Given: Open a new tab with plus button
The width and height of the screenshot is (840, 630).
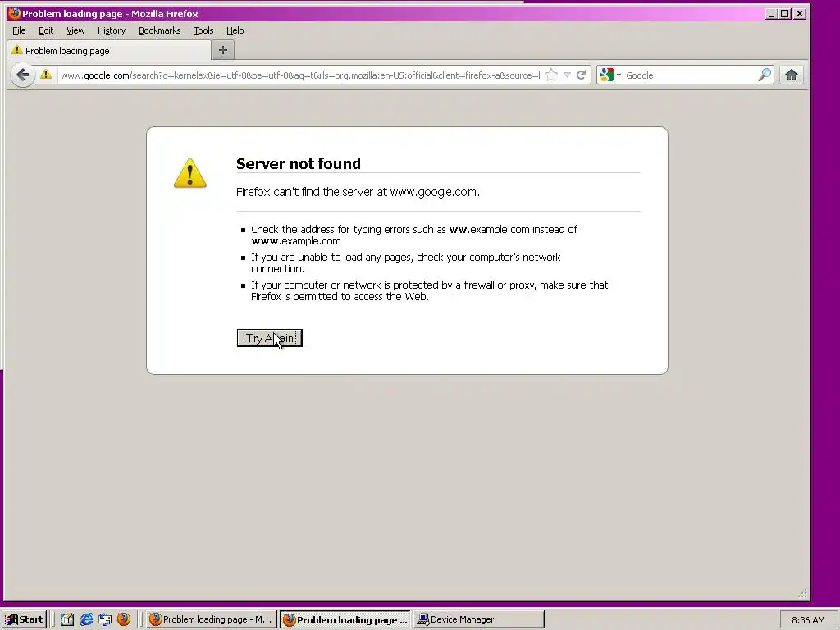Looking at the screenshot, I should [x=223, y=50].
